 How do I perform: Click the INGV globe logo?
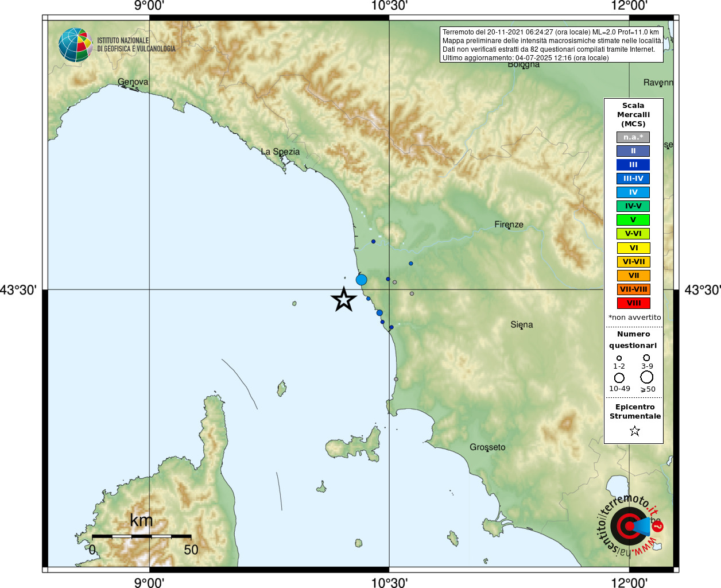coord(76,45)
